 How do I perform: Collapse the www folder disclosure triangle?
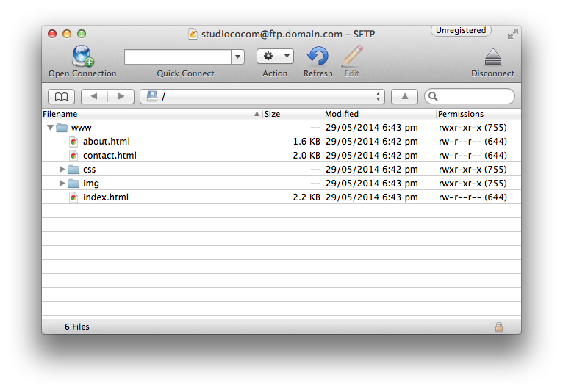(x=50, y=127)
